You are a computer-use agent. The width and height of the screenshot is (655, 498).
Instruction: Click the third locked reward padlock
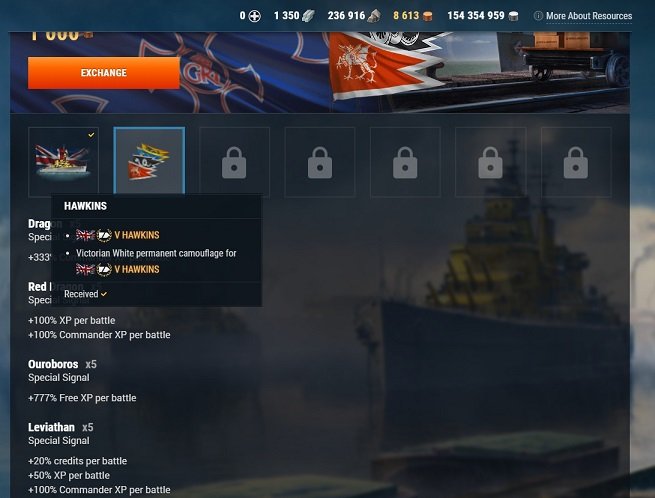click(x=234, y=163)
